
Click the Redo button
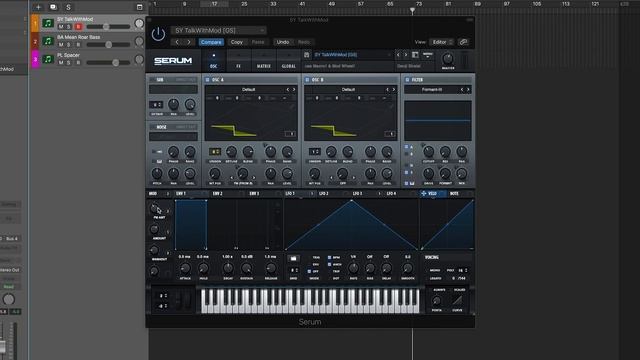coord(304,42)
